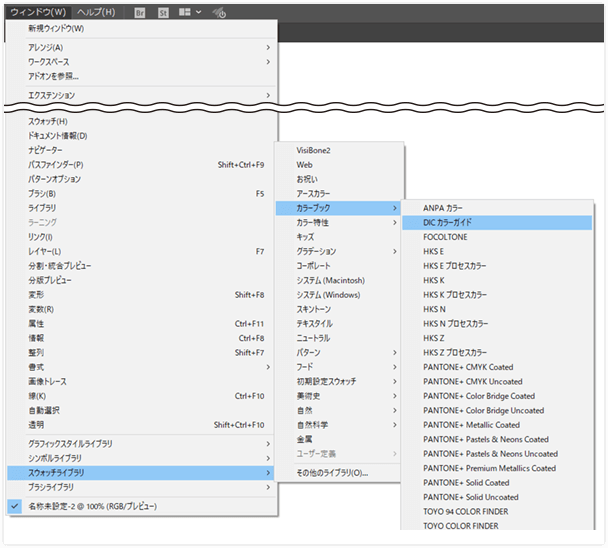Screen dimensions: 608x548
Task: Select ナビゲーター menu item
Action: (142, 150)
